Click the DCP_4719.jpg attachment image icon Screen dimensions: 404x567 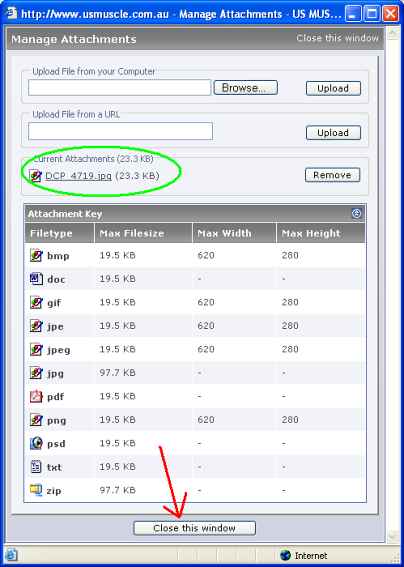35,176
